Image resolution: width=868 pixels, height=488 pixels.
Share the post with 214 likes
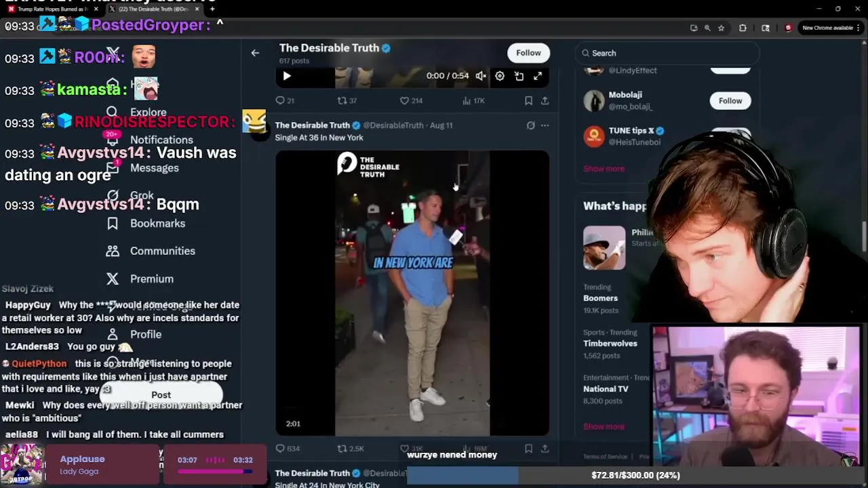545,100
